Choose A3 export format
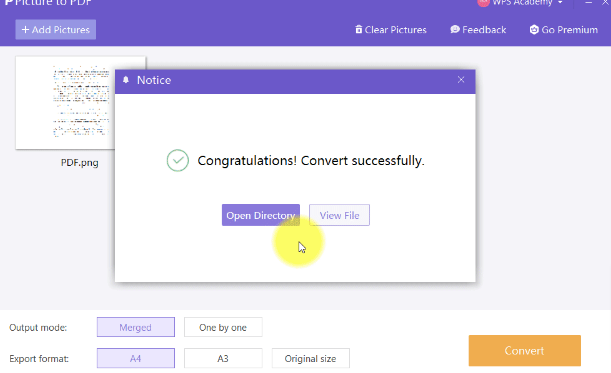Viewport: 611px width, 373px height. pos(223,358)
